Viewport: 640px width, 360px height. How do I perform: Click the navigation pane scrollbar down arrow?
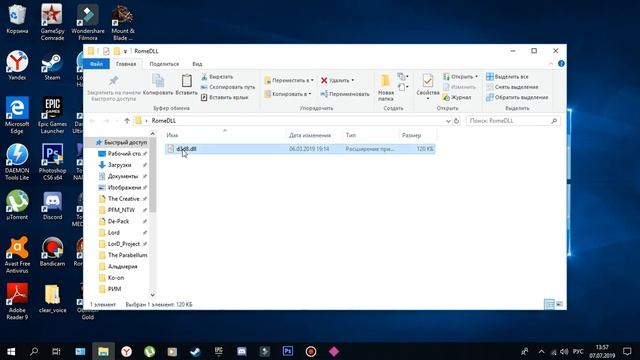tap(153, 295)
